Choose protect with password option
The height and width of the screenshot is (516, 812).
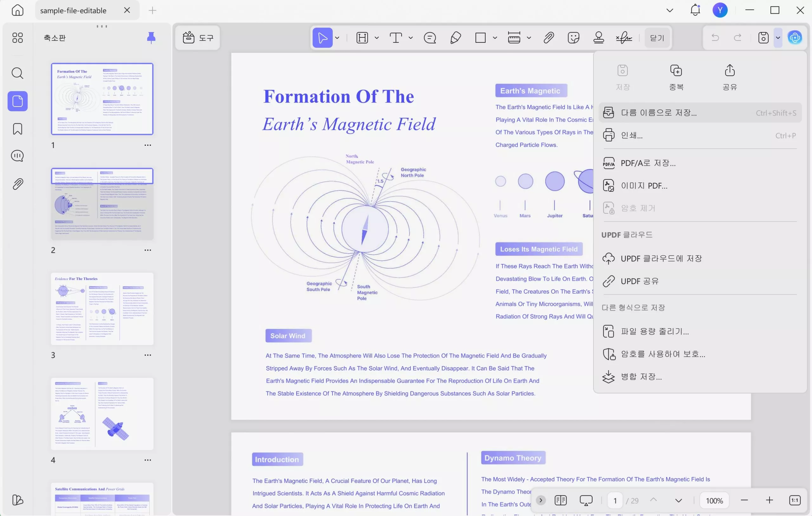coord(700,354)
